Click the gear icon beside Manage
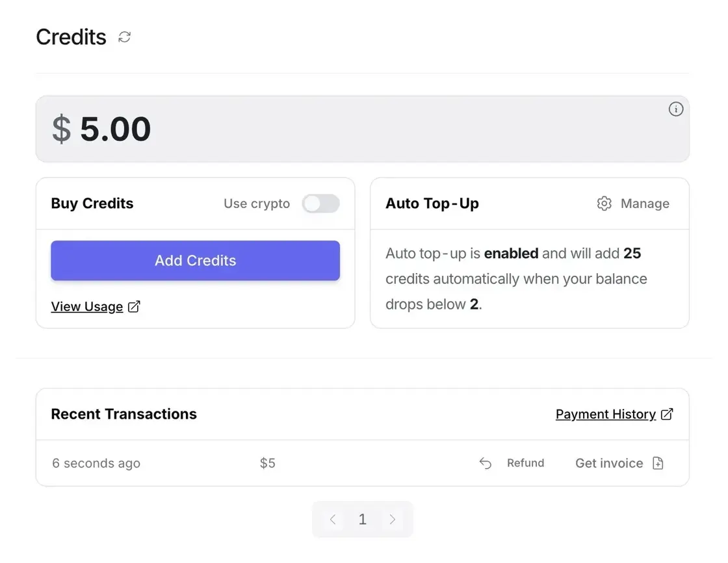 click(x=604, y=203)
